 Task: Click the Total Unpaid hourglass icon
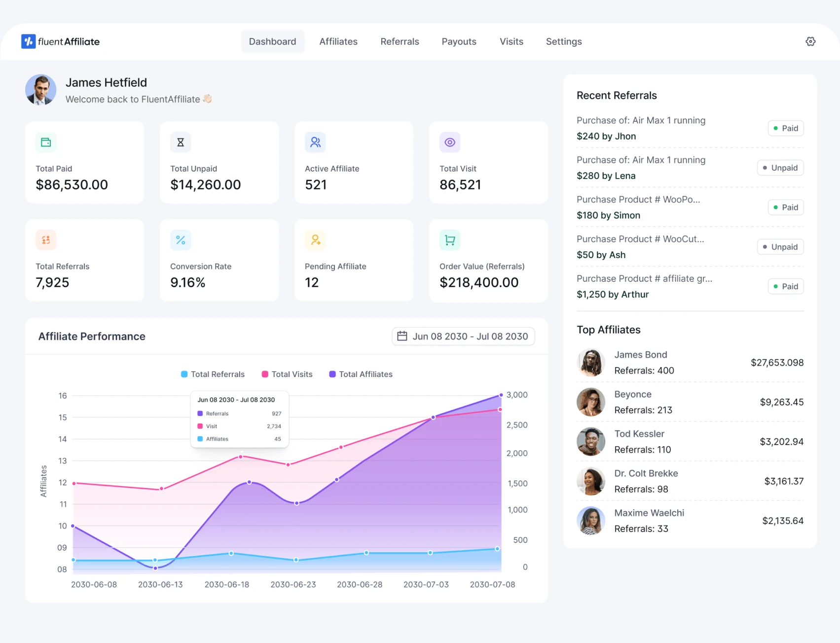181,142
